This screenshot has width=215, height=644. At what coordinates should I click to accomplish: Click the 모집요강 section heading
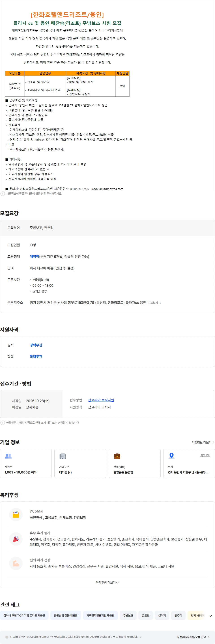coord(9,213)
